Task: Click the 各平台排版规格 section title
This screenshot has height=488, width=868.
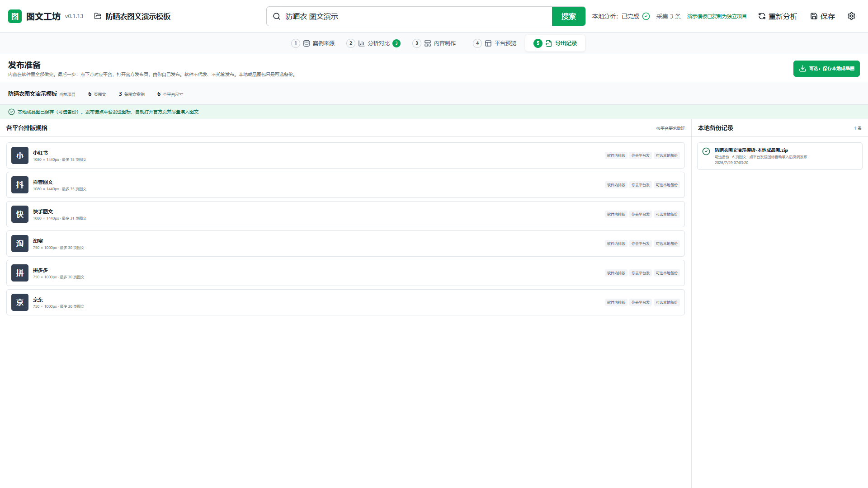Action: point(27,128)
